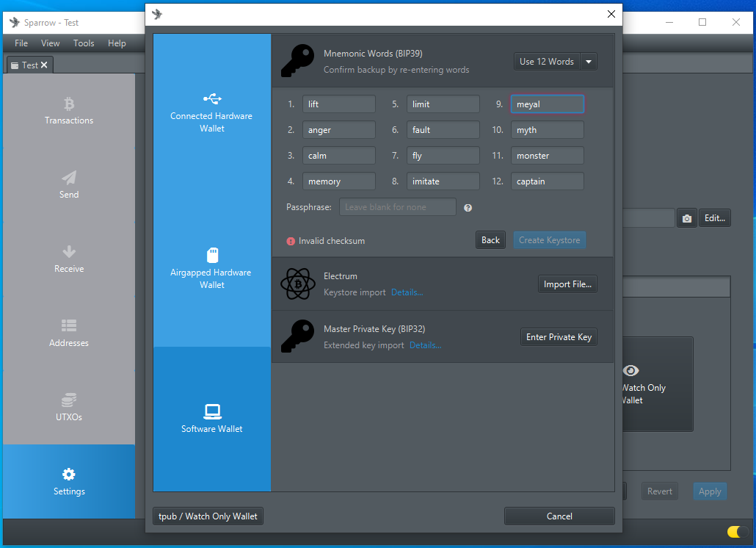Click the Mnemonic Words (BIP39) heading
The width and height of the screenshot is (756, 548).
point(373,54)
